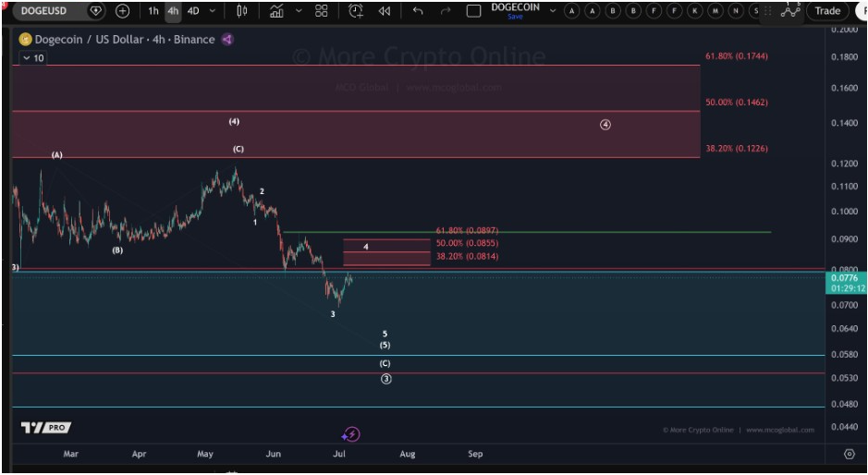Click the current price label 0.0776
The height and width of the screenshot is (475, 868).
pyautogui.click(x=845, y=278)
